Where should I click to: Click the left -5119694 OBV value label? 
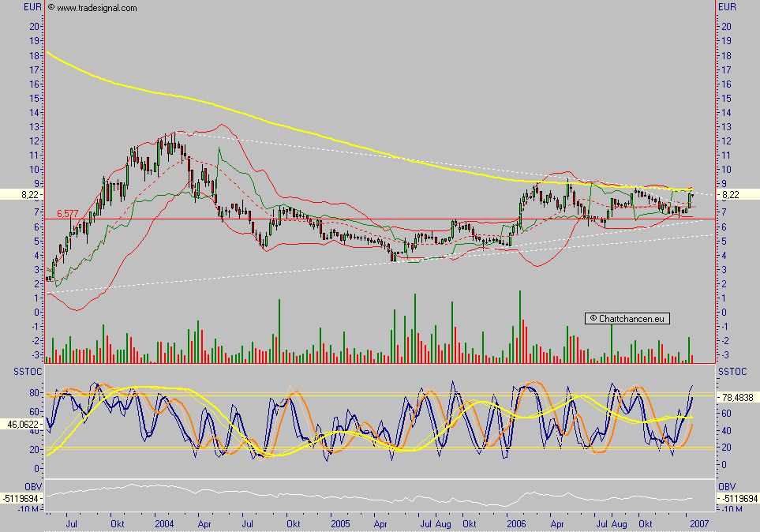pos(21,499)
